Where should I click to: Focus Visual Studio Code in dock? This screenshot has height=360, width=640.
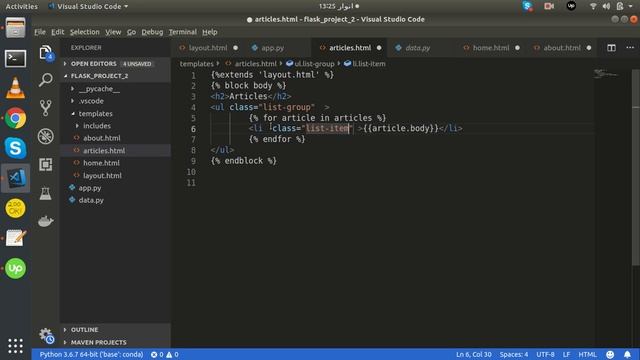tap(16, 178)
